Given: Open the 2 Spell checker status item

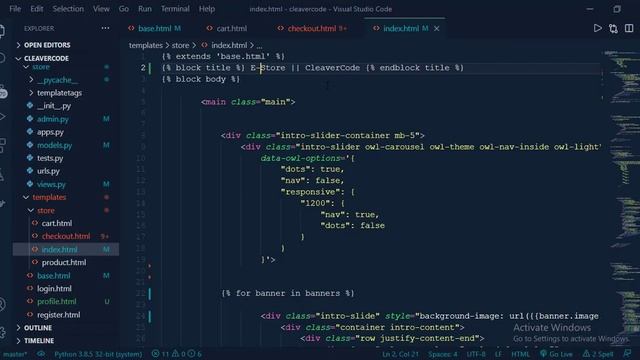Looking at the screenshot, I should click(598, 354).
